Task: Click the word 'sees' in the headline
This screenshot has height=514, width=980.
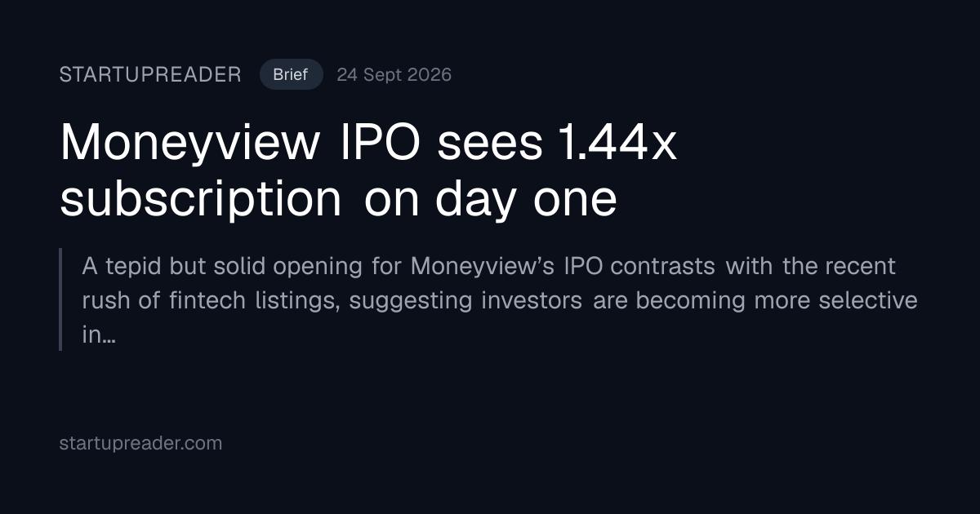Action: click(x=491, y=145)
